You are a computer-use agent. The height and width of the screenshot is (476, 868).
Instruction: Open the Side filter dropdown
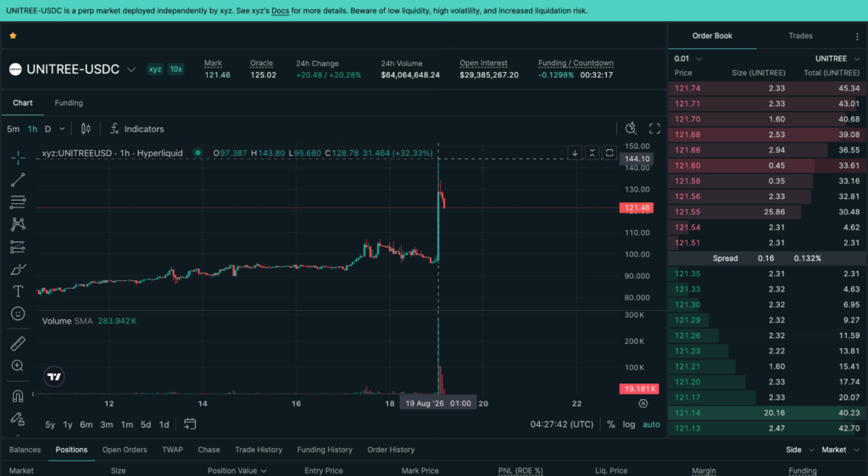click(x=800, y=450)
